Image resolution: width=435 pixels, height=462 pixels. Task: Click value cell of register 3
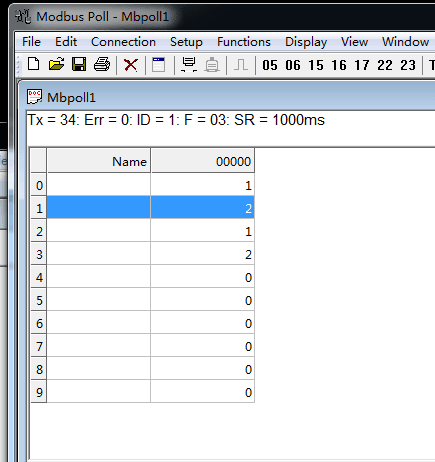pyautogui.click(x=203, y=254)
